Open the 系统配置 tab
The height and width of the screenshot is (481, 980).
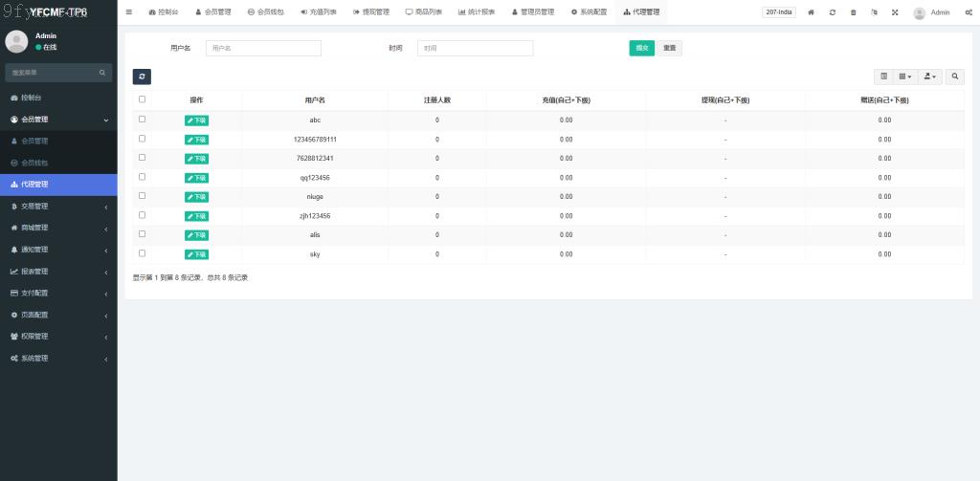[x=589, y=12]
